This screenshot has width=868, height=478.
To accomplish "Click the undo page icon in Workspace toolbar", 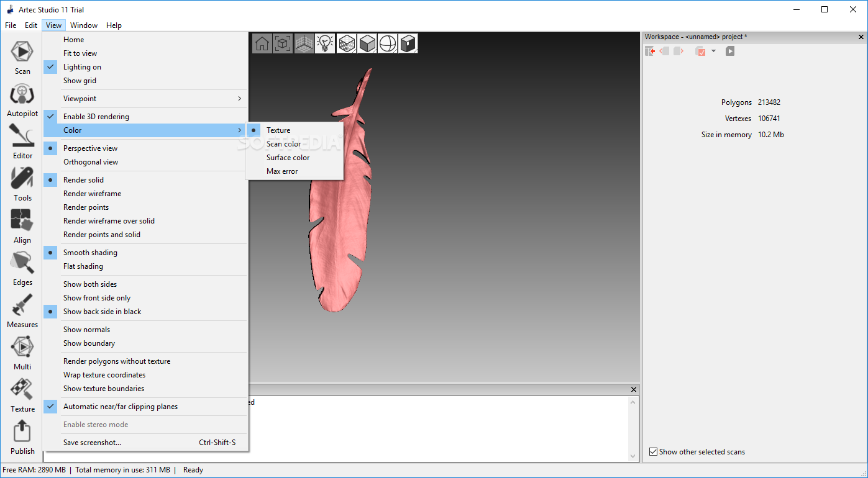I will pyautogui.click(x=665, y=51).
